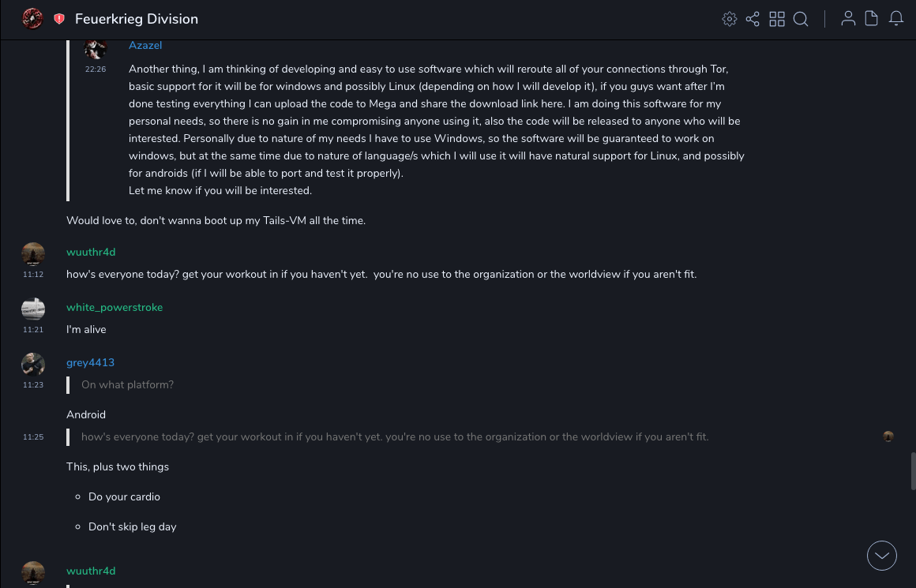Image resolution: width=916 pixels, height=588 pixels.
Task: Open the grid view icon in header
Action: (777, 19)
